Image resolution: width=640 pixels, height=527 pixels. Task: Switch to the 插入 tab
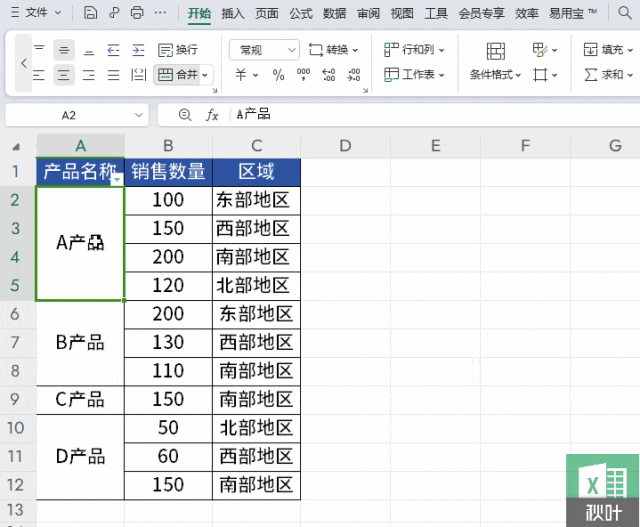(x=233, y=13)
